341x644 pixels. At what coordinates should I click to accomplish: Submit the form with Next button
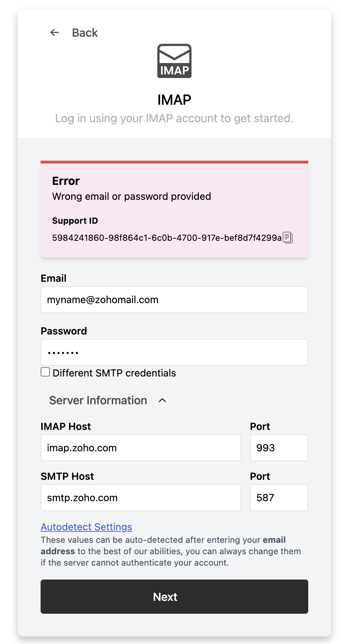(x=174, y=597)
